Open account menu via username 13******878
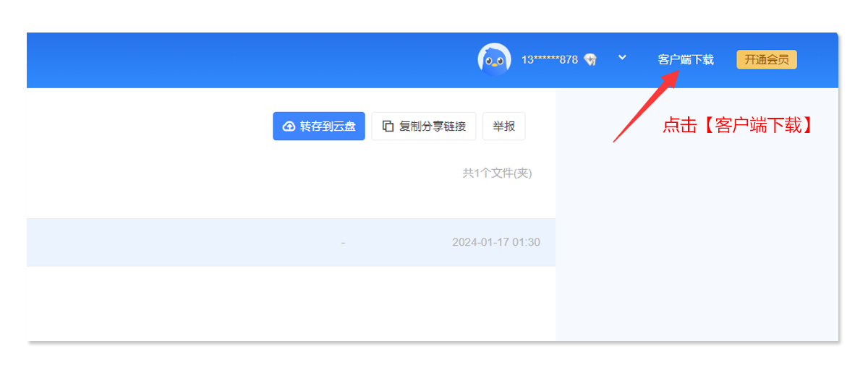Screen dimensions: 868x370 point(549,60)
